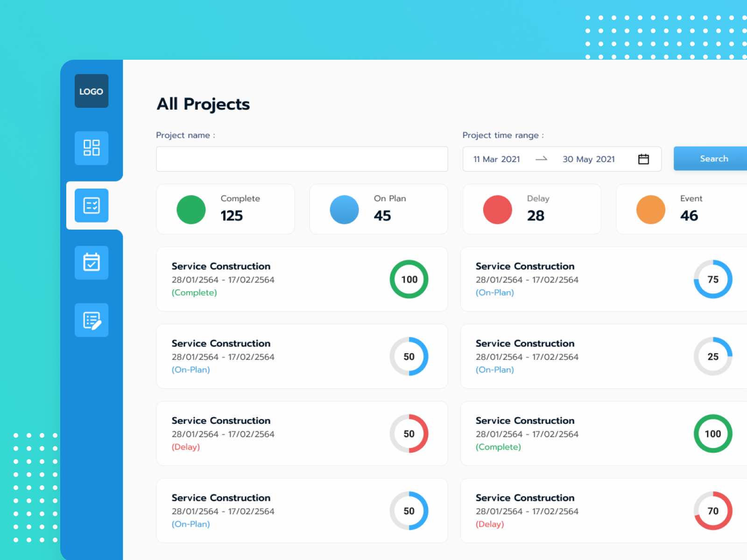Click the Complete link on first project card
Screen dimensions: 747x560
[194, 293]
